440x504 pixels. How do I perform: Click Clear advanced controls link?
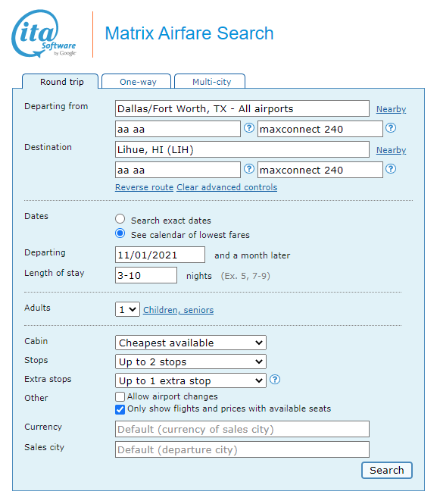[226, 187]
